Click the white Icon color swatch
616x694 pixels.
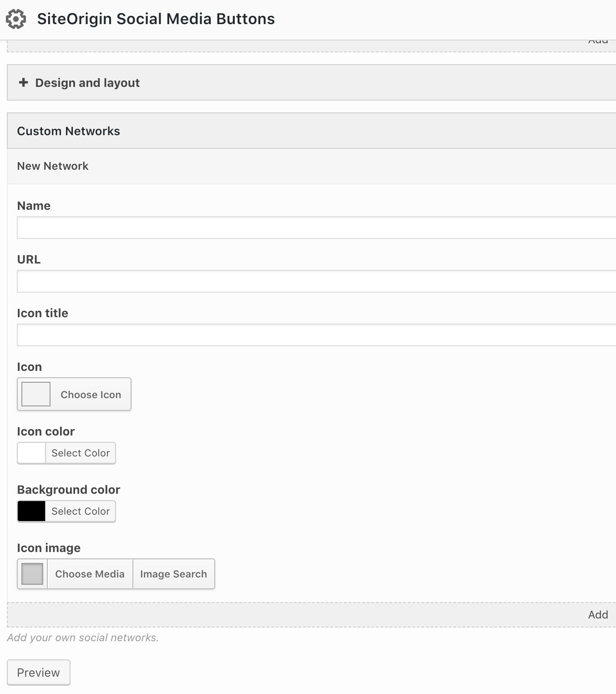(31, 453)
